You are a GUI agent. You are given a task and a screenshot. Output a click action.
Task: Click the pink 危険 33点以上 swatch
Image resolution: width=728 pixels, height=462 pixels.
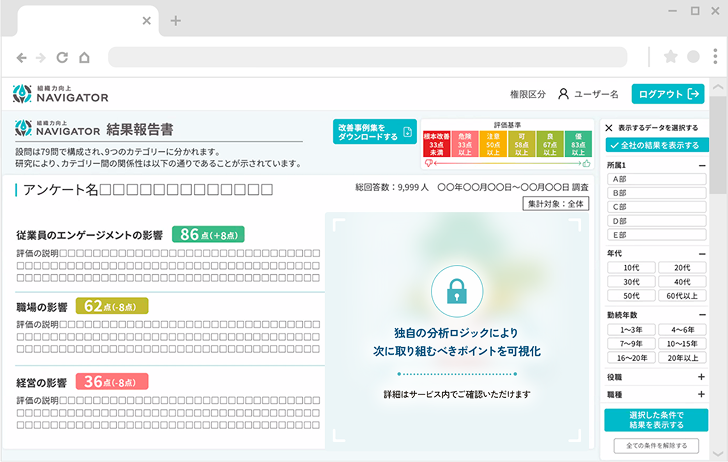point(465,144)
